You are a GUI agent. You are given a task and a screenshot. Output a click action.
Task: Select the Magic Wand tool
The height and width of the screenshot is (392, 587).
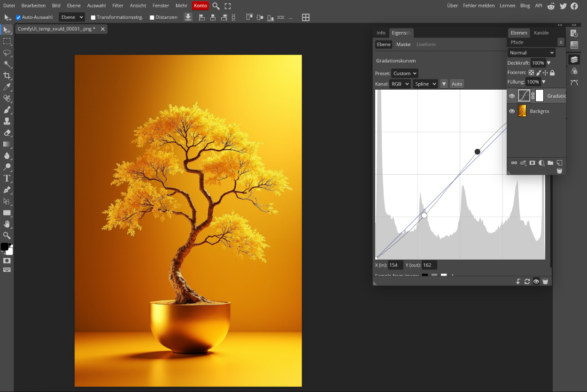7,64
